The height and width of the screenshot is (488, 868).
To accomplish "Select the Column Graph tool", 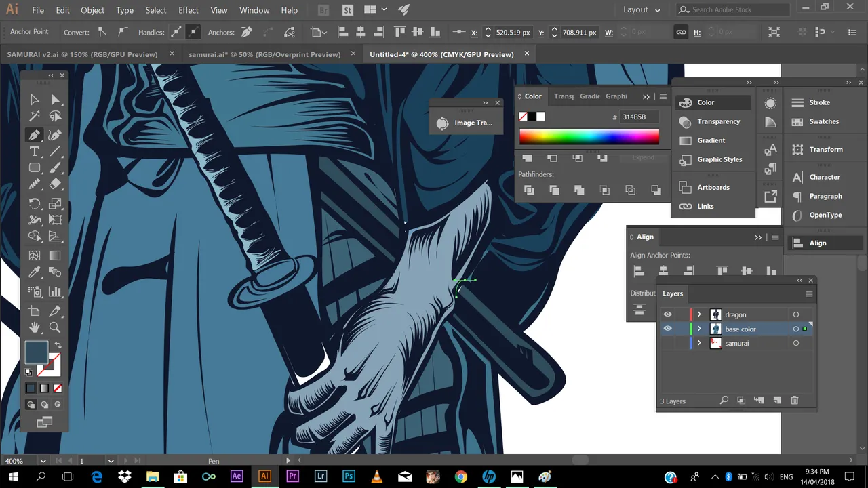I will tap(56, 292).
